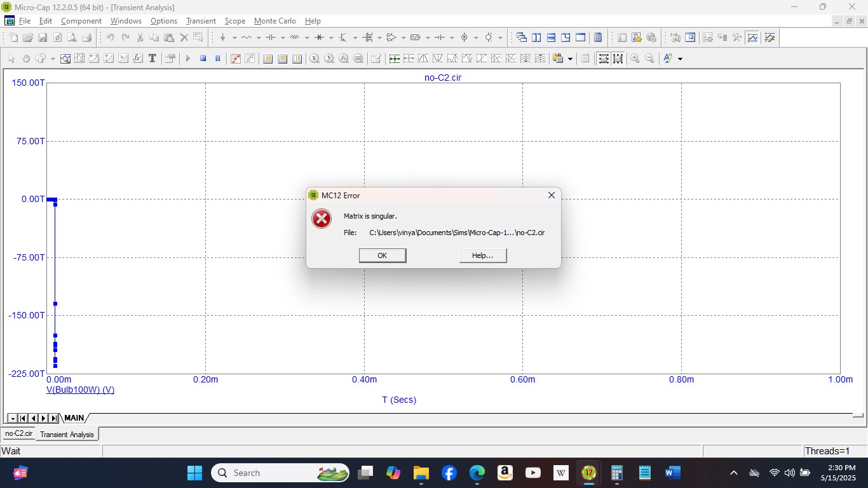Click the V(Bulb100W) (V) plot label
This screenshot has height=488, width=868.
(x=80, y=390)
